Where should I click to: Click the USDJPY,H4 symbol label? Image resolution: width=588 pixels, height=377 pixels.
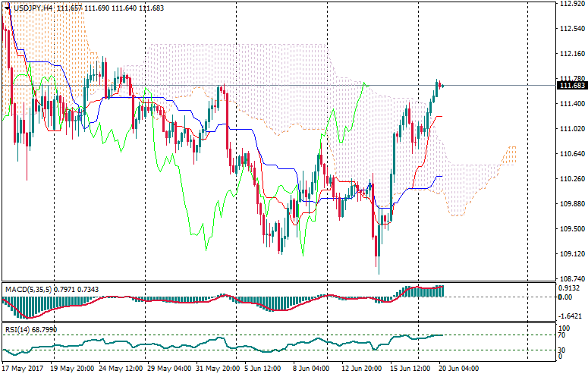pos(34,7)
